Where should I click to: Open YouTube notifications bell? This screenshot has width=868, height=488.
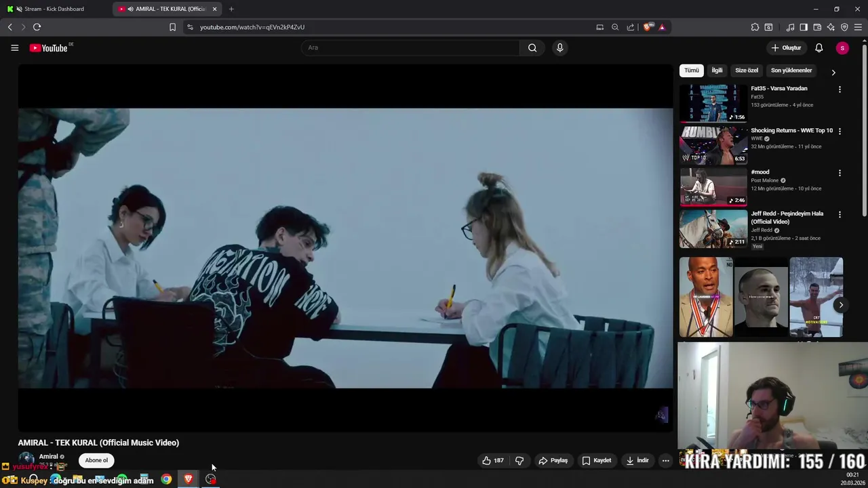818,47
